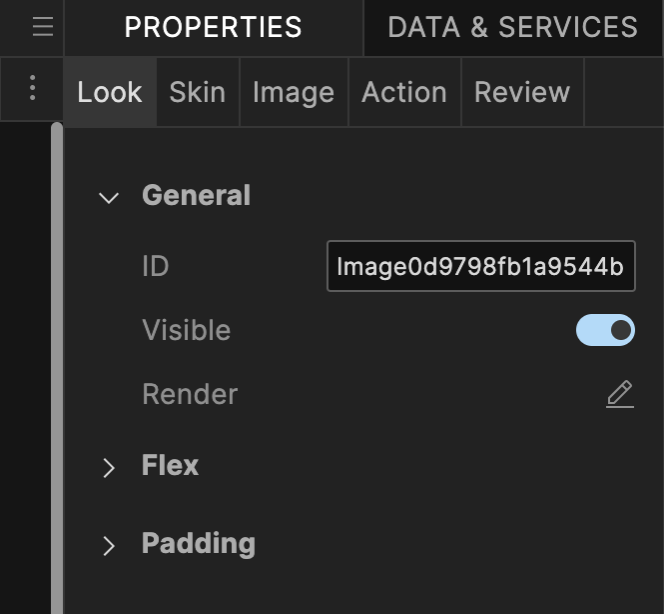Click the Render edit pencil icon

click(620, 394)
